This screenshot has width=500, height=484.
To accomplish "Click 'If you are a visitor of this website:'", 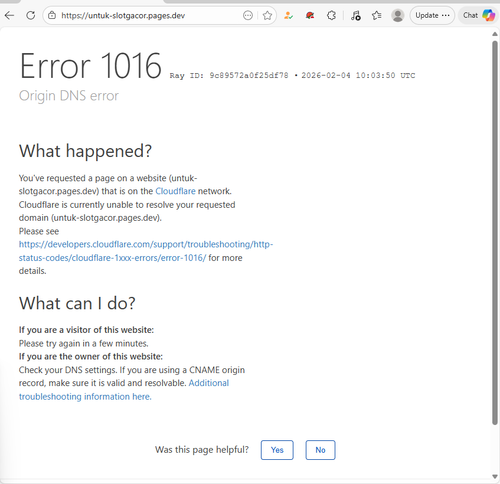I will click(x=86, y=330).
